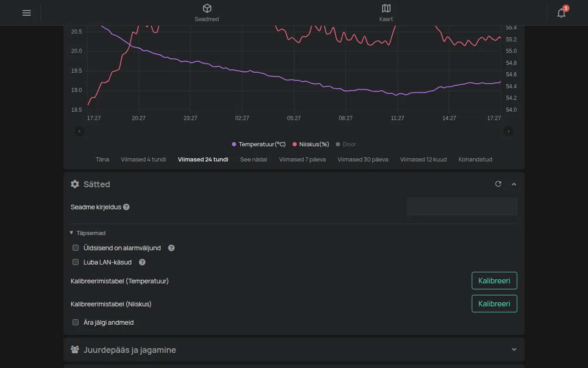The width and height of the screenshot is (588, 368).
Task: Tick the Luba LAN-käsud checkbox
Action: (x=76, y=262)
